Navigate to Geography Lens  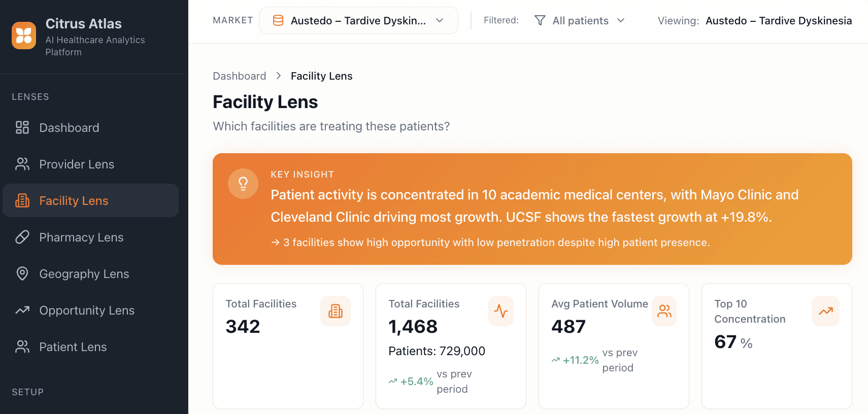tap(84, 274)
